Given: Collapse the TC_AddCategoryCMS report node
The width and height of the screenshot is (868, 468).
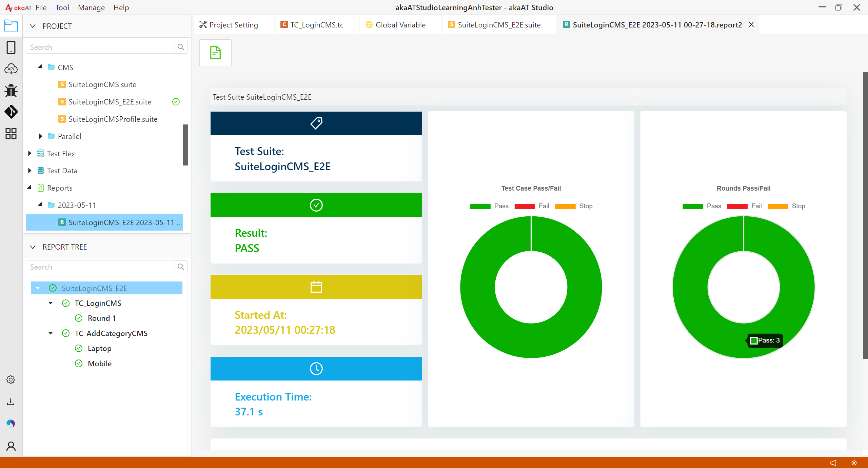Looking at the screenshot, I should [51, 333].
